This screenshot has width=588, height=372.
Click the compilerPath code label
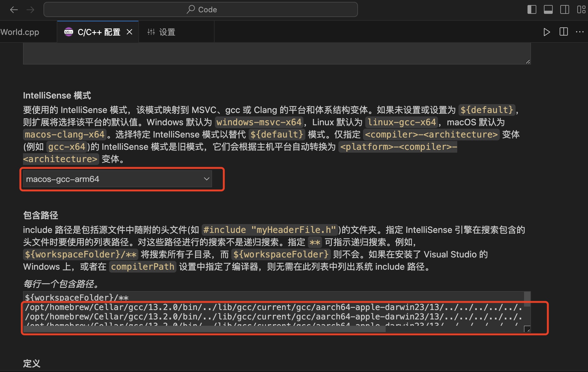[142, 267]
